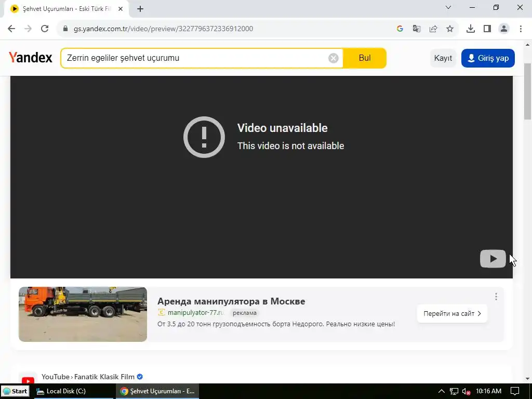Open the 10:16 AM clock

coord(488,391)
